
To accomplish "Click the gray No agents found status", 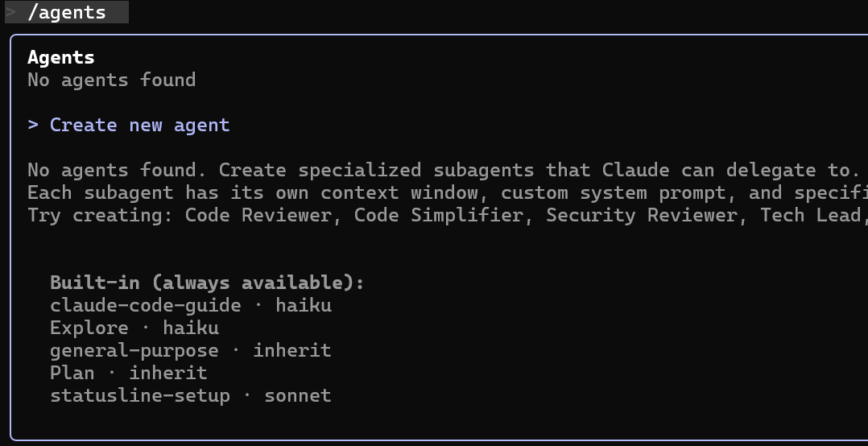I will (111, 80).
